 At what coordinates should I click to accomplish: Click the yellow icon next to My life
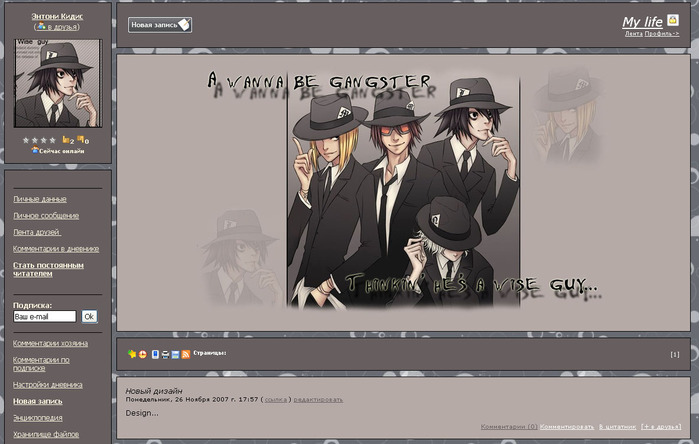click(673, 20)
